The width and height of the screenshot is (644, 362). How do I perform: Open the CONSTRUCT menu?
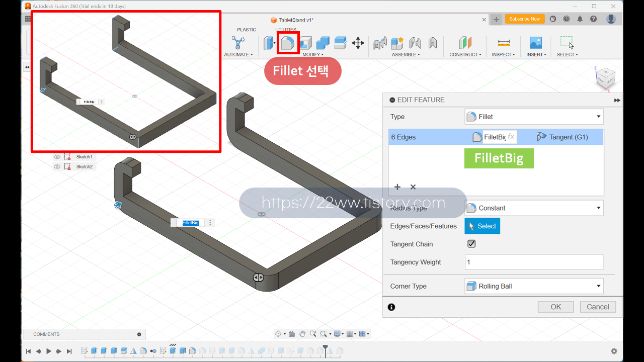pos(465,54)
